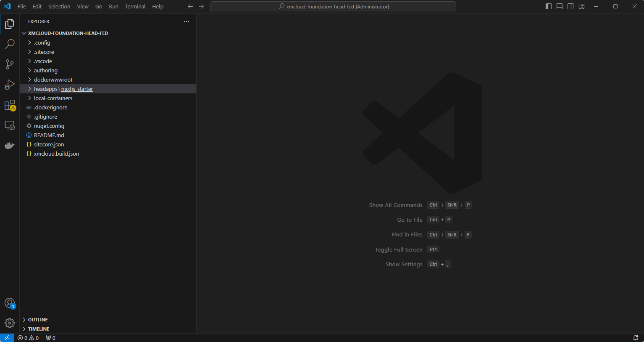Open the Docker view icon

tap(10, 146)
